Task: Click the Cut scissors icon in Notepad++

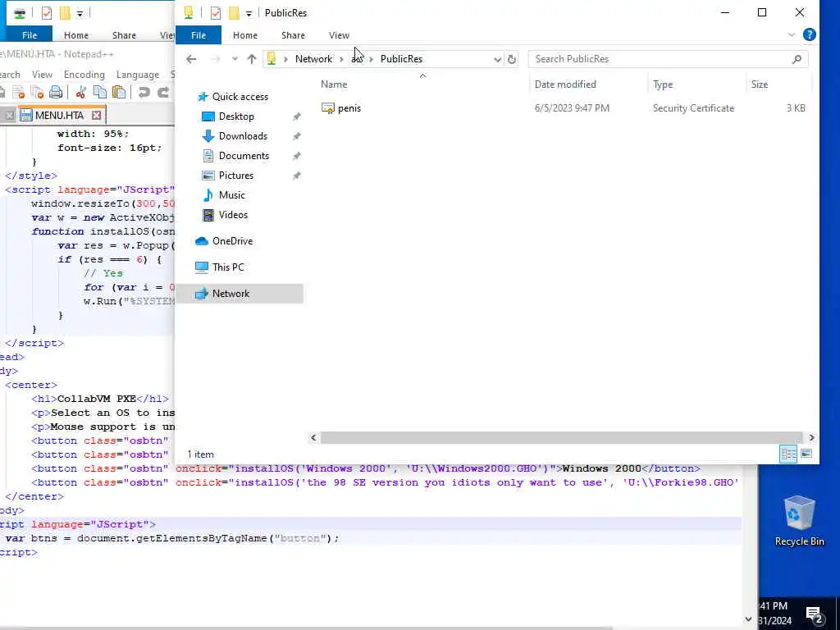Action: click(x=81, y=92)
